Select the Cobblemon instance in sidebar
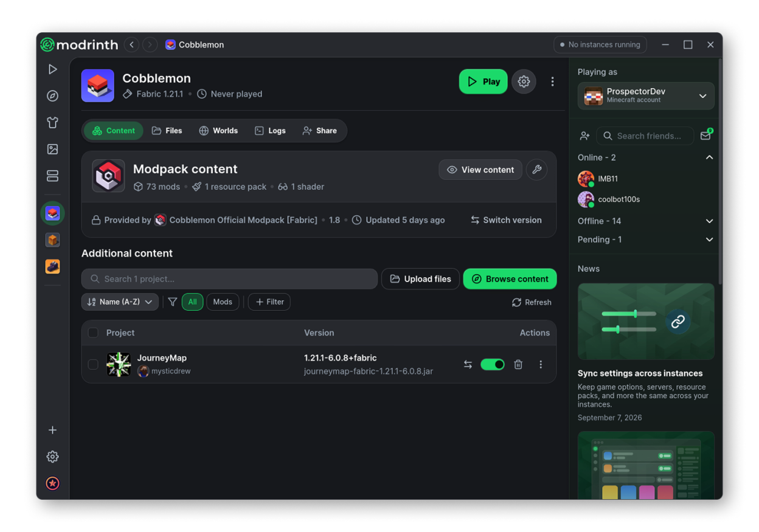 pos(53,213)
